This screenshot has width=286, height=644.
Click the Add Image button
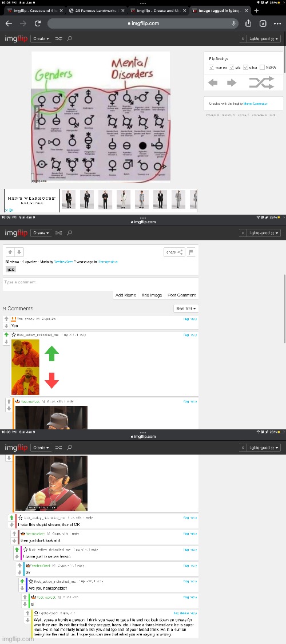152,295
